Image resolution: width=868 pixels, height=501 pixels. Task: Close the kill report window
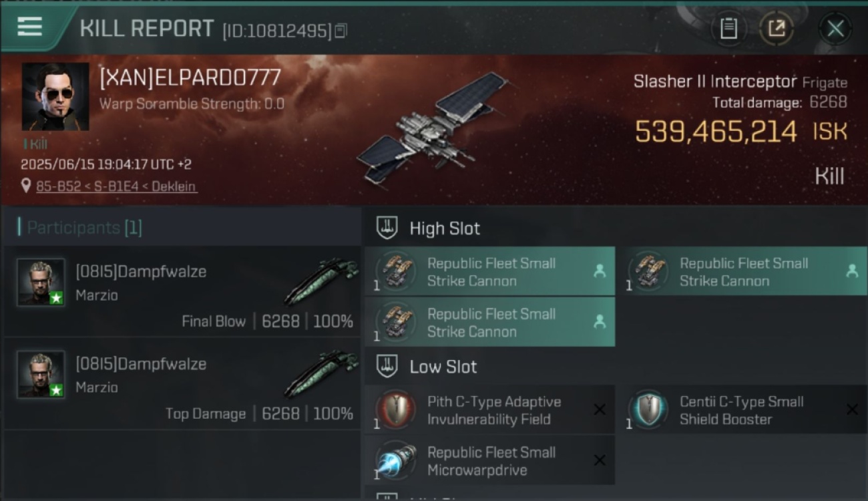tap(835, 29)
